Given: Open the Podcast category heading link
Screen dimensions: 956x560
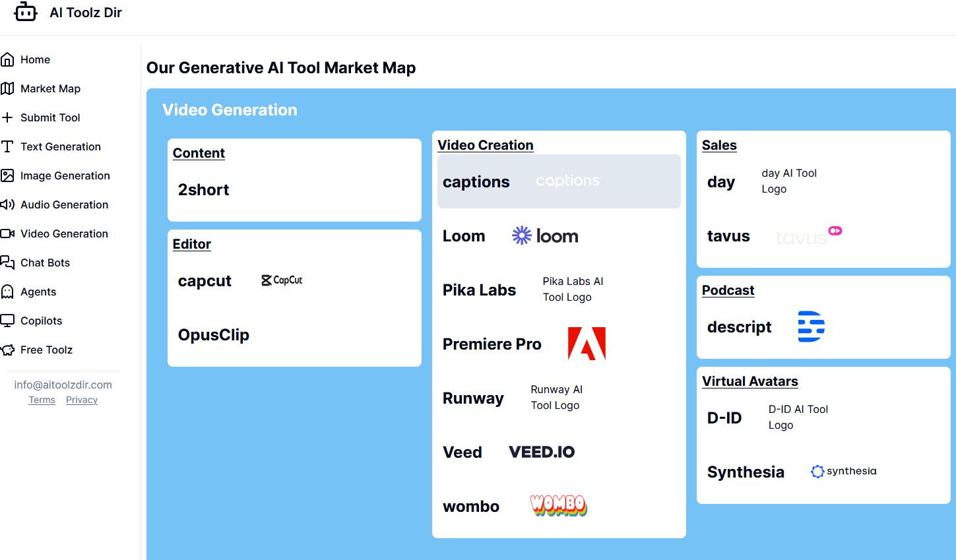Looking at the screenshot, I should [728, 290].
